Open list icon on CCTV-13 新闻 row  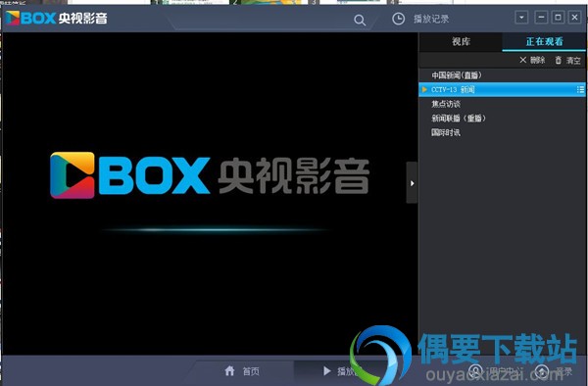[x=580, y=89]
